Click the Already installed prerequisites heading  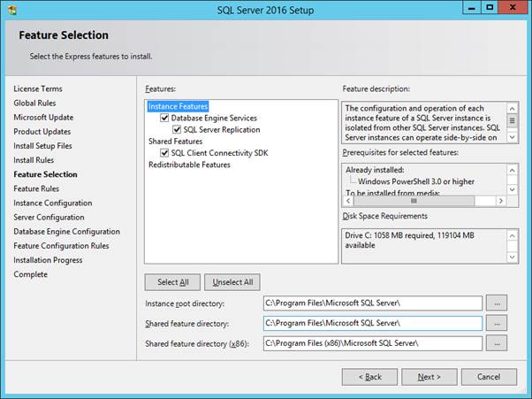(x=375, y=170)
